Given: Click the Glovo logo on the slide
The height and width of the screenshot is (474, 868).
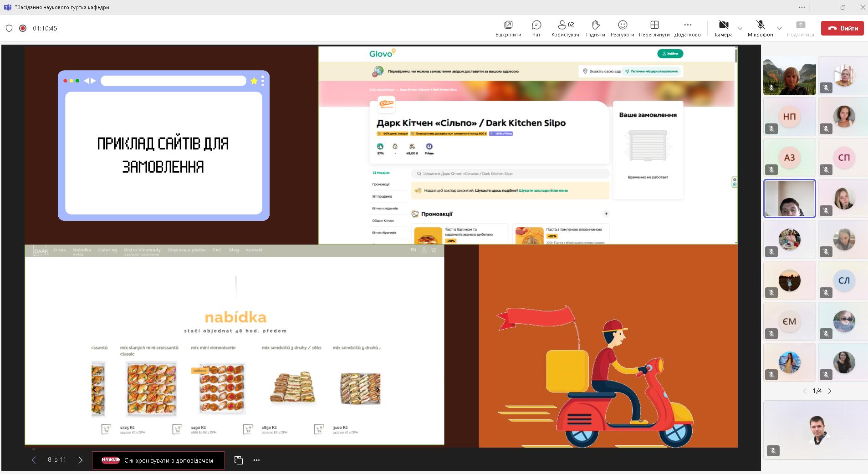Looking at the screenshot, I should point(382,53).
